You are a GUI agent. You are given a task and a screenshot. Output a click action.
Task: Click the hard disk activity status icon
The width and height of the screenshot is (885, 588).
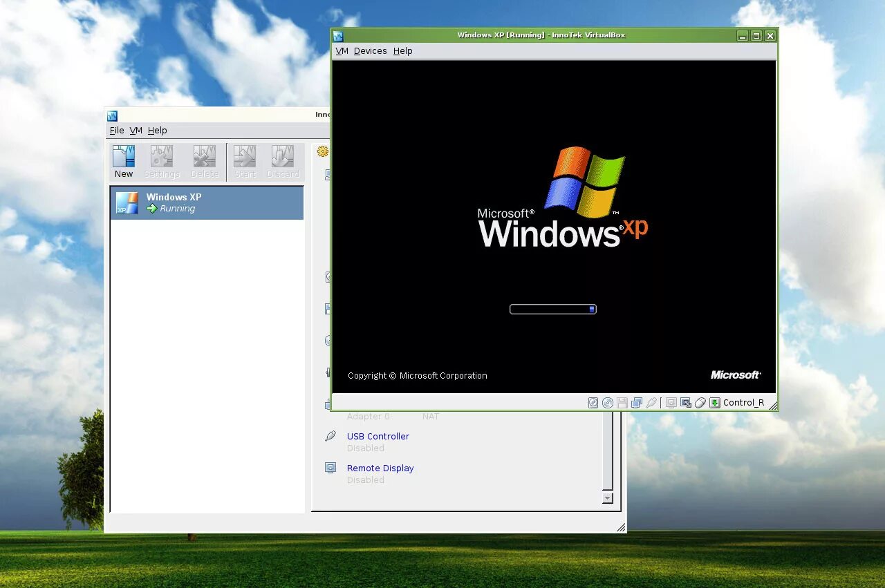coord(593,403)
